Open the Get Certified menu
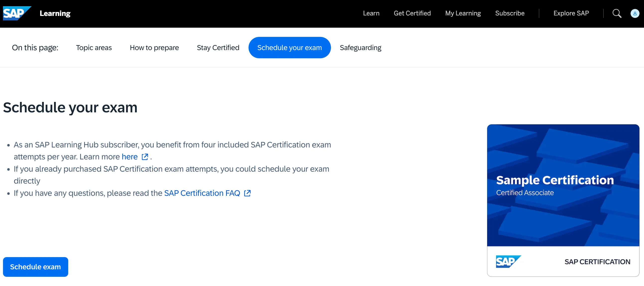This screenshot has width=644, height=286. pos(412,13)
